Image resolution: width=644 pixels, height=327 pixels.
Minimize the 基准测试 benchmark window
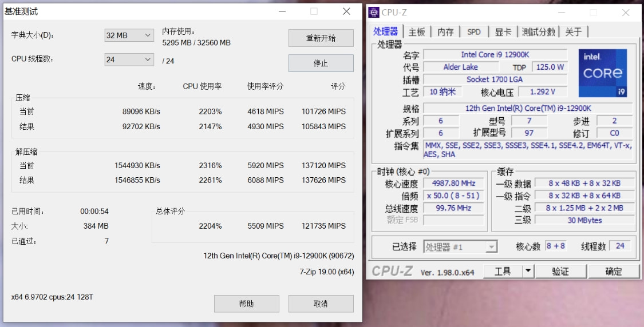(x=282, y=11)
